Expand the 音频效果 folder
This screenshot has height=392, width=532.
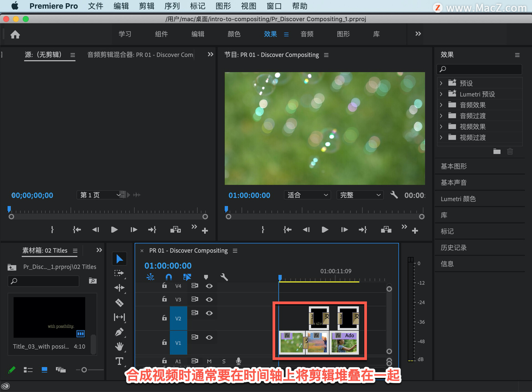441,105
